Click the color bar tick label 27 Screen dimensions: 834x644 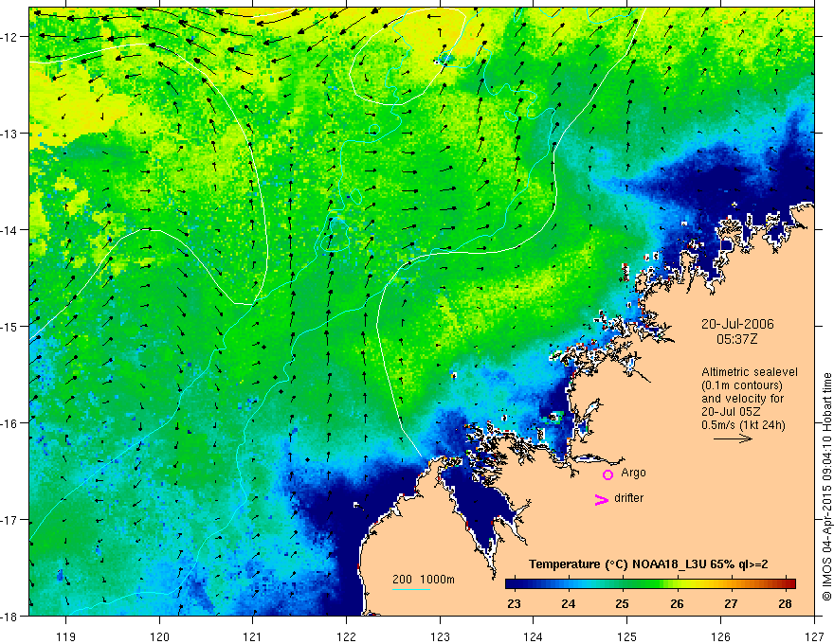pos(731,603)
